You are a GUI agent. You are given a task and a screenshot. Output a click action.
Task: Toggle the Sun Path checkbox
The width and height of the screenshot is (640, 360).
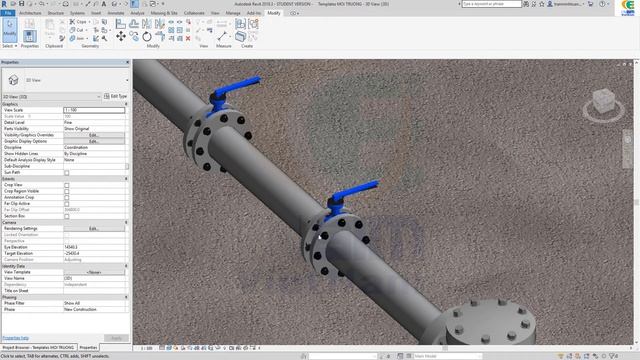tap(67, 173)
